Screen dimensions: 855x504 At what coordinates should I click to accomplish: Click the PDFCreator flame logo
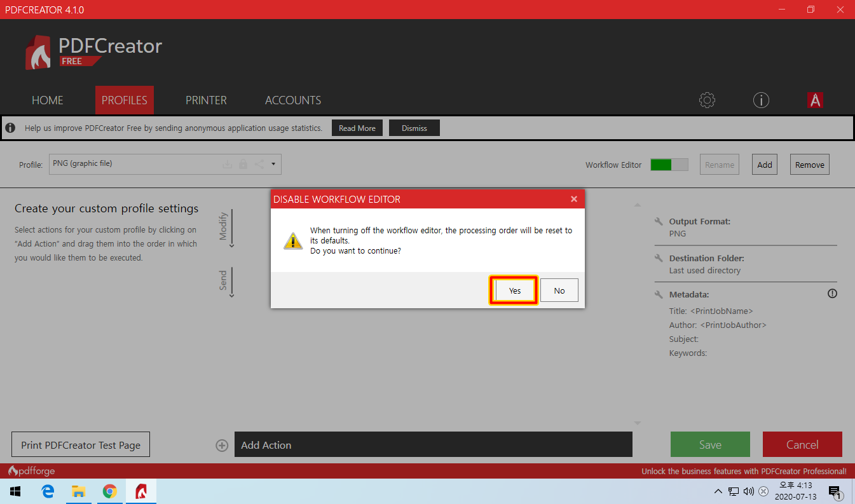(x=38, y=52)
